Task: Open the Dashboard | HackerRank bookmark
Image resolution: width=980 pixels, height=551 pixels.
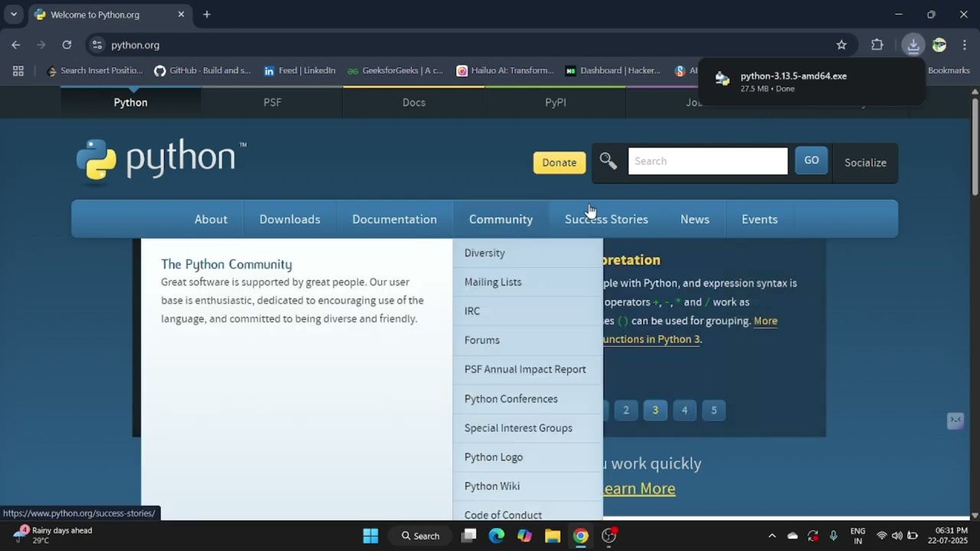Action: 612,70
